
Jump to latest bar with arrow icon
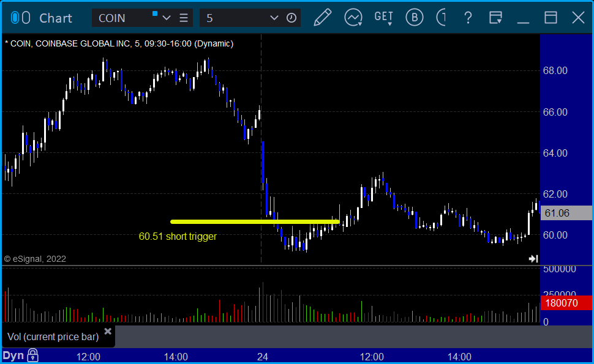point(533,259)
